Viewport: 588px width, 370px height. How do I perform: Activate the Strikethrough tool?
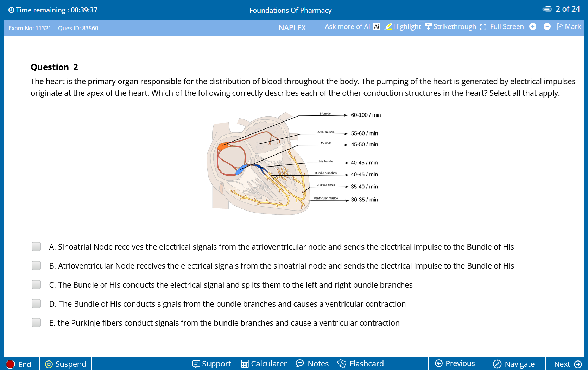[x=451, y=26]
